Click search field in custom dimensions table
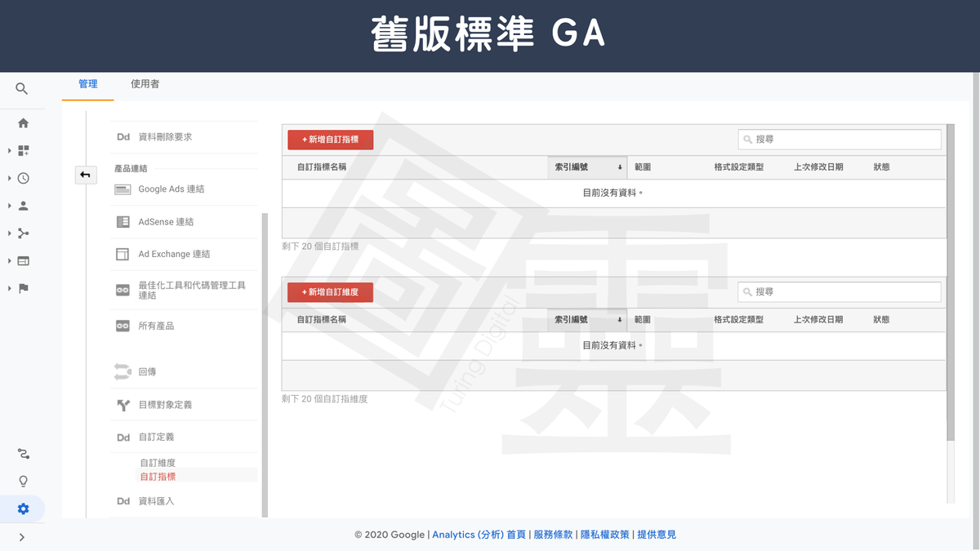 (x=840, y=292)
